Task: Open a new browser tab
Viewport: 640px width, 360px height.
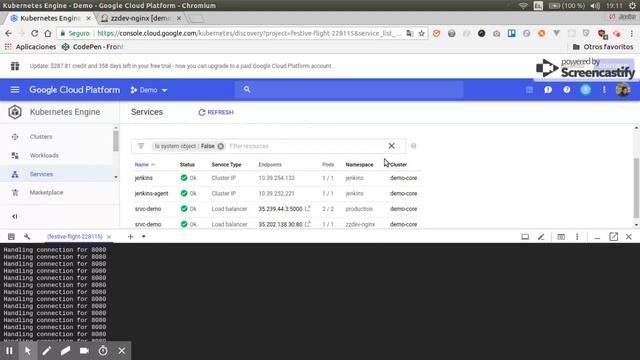Action: [196, 19]
